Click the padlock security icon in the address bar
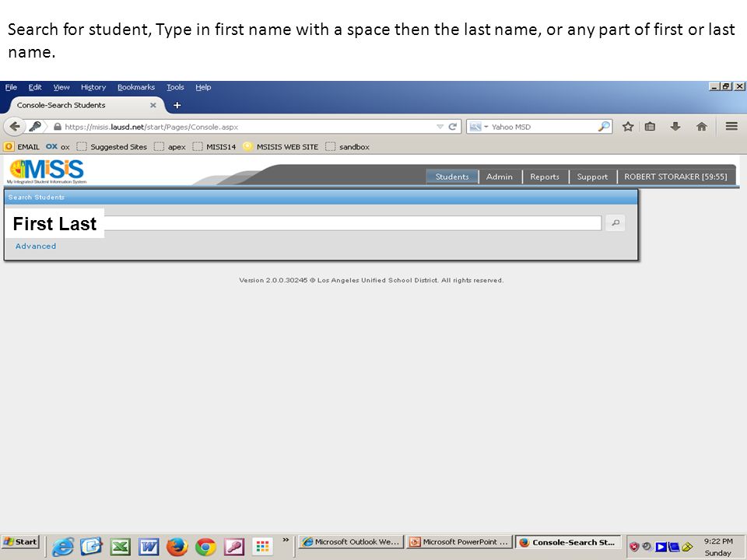Screen dimensions: 747x560 [x=58, y=127]
